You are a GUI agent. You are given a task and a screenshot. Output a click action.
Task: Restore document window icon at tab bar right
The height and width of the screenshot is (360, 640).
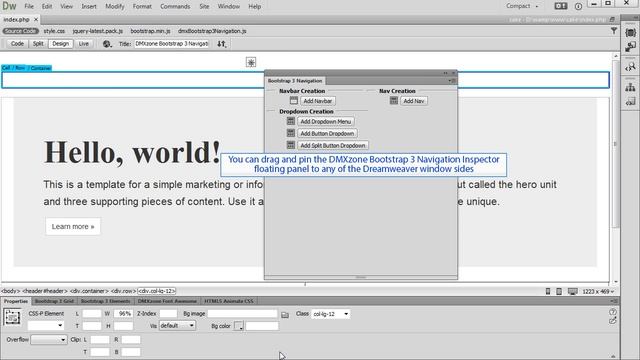pos(612,19)
